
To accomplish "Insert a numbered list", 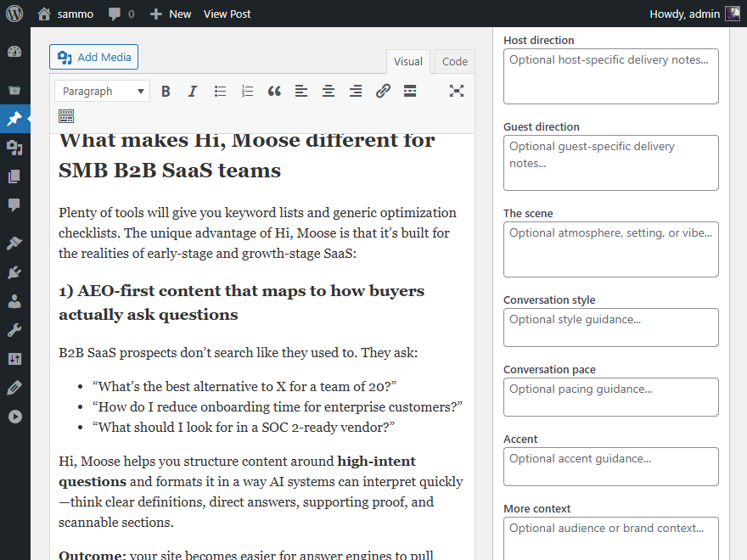I will point(247,92).
